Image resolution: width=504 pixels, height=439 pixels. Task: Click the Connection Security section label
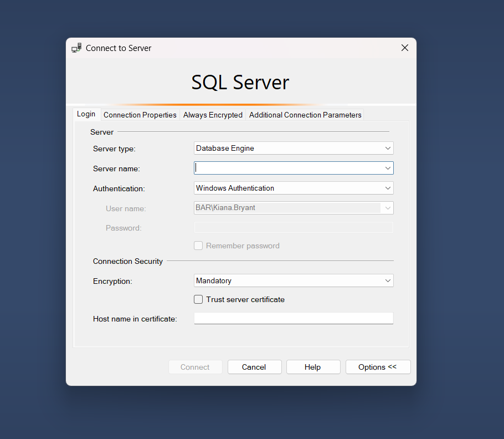(128, 261)
